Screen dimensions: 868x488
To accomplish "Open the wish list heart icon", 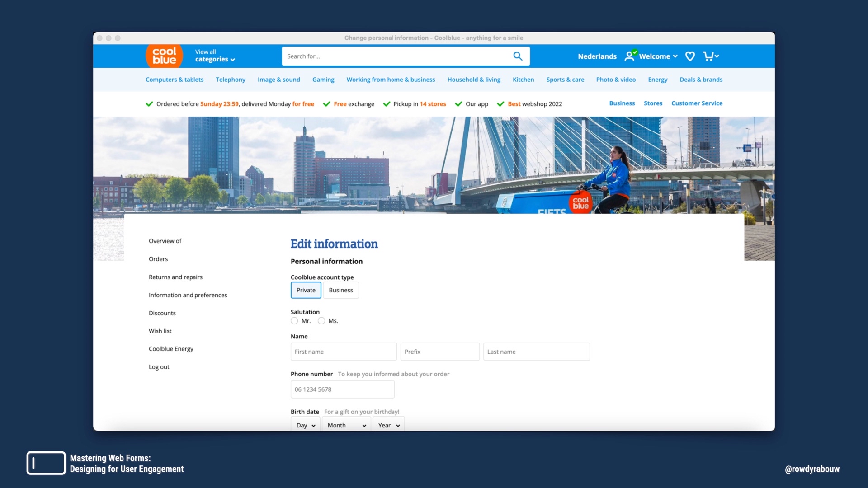I will [x=690, y=56].
